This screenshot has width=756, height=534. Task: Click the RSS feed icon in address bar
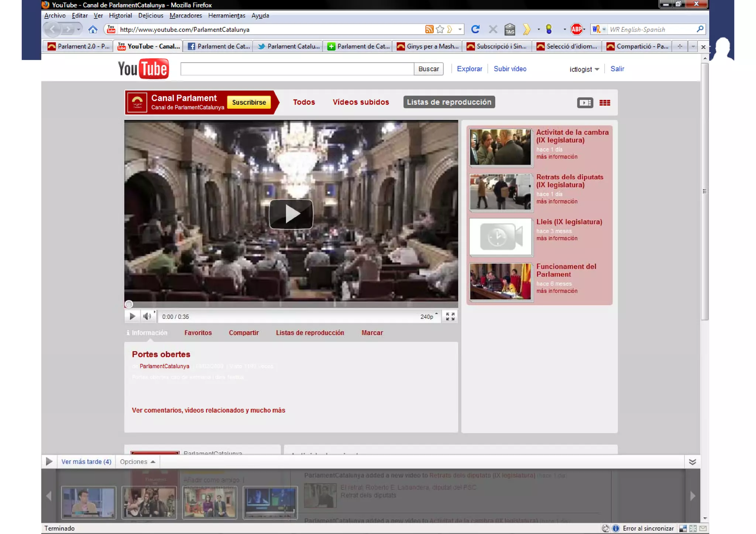(x=429, y=30)
